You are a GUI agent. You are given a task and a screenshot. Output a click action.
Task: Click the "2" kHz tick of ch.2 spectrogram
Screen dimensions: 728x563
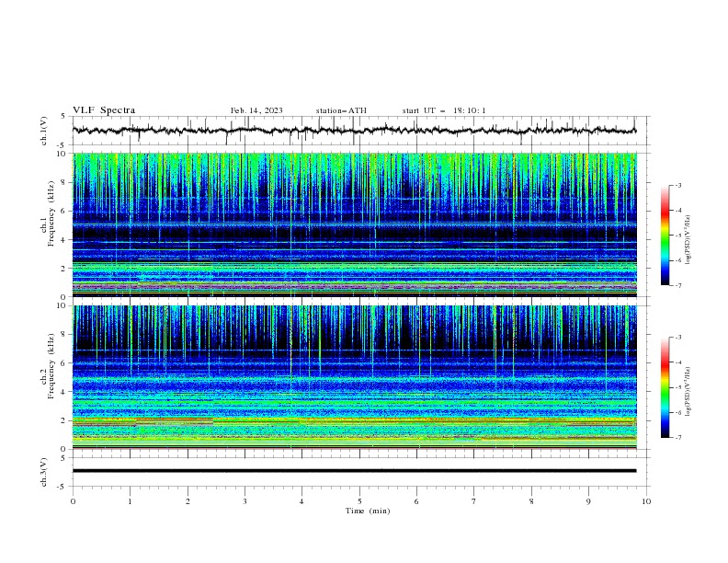pos(65,420)
